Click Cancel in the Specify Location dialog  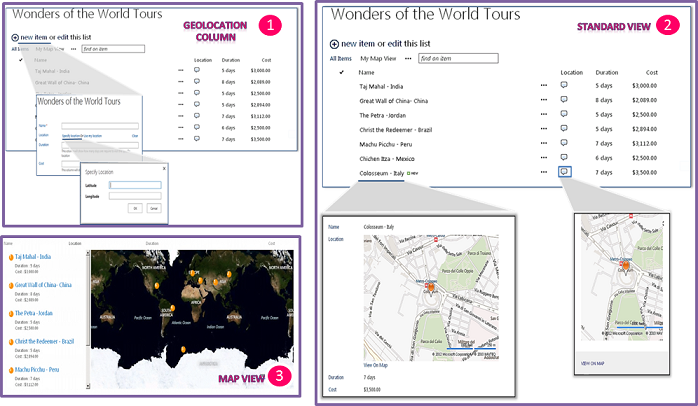tap(154, 208)
